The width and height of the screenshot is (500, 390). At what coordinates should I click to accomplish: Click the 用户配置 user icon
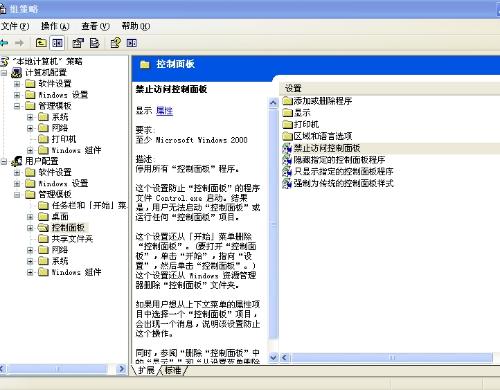coord(17,161)
